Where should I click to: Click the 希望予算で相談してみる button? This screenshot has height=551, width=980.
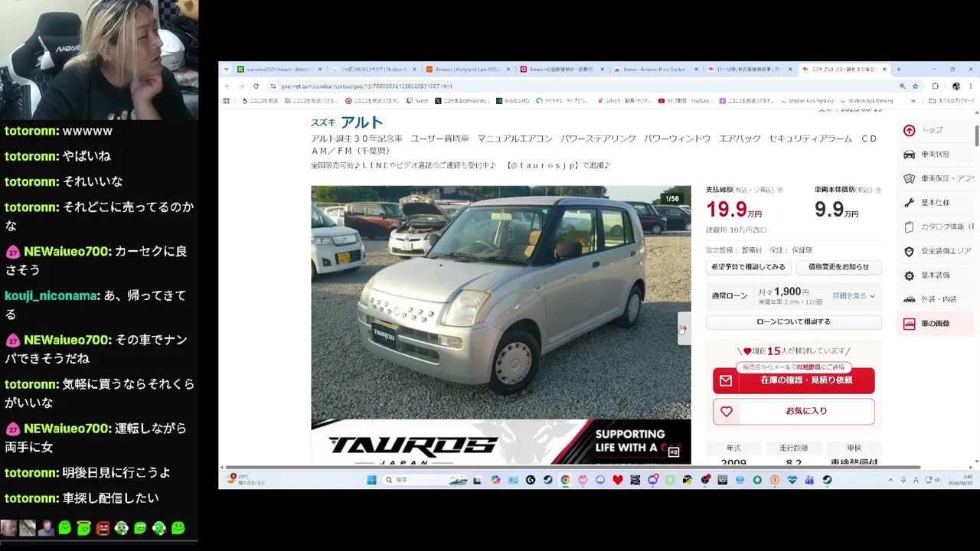coord(748,267)
